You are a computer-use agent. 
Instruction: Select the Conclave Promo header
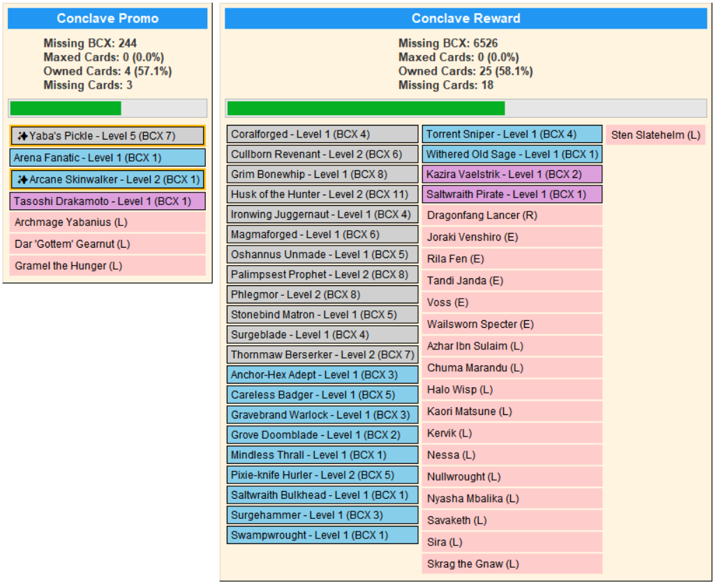pos(107,19)
